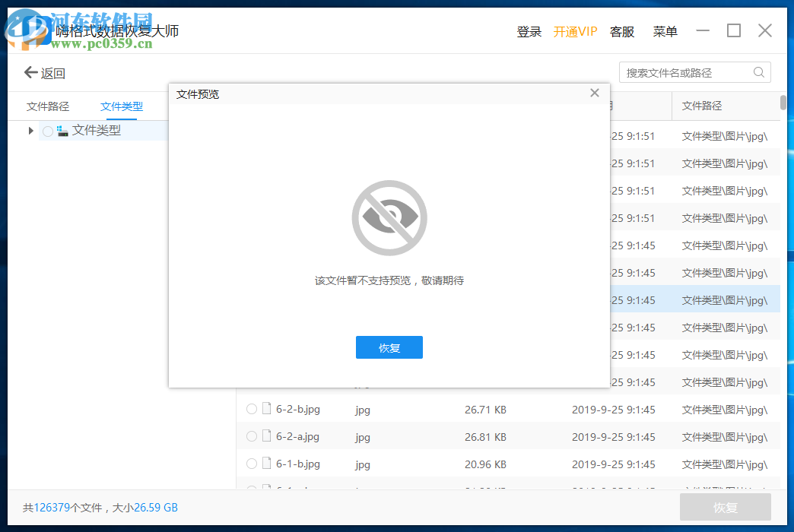794x532 pixels.
Task: Check the root 文件类型 tree checkbox
Action: pyautogui.click(x=47, y=130)
